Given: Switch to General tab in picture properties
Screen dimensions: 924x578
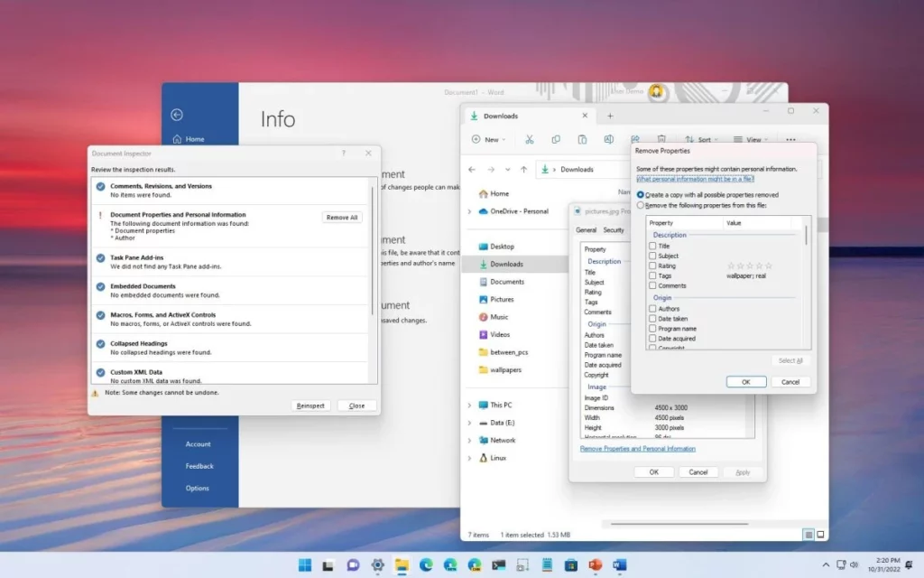Looking at the screenshot, I should [586, 230].
